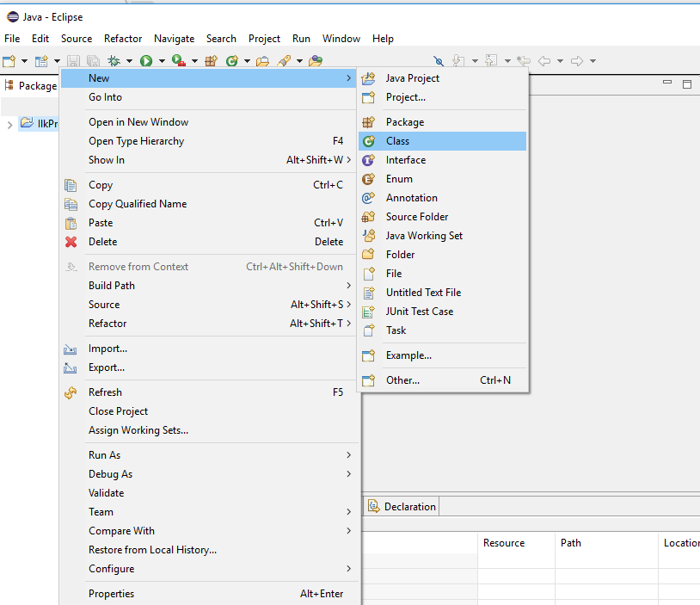This screenshot has width=700, height=605.
Task: Expand the Debug configurations dropdown arrow
Action: (130, 61)
